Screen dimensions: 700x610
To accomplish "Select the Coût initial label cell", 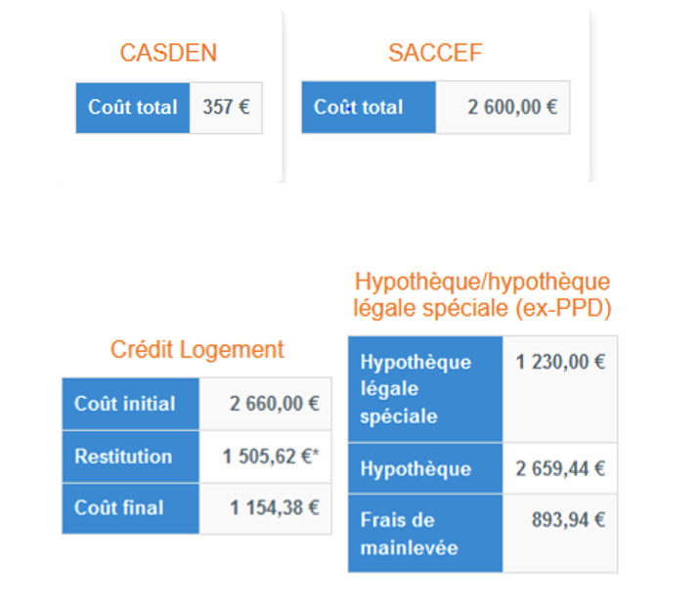I will (x=131, y=404).
